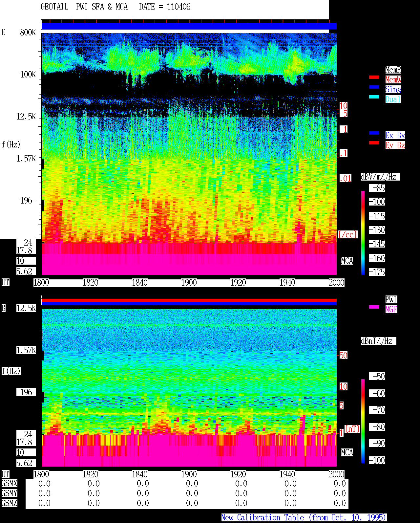Click the red MemW legend swatch
This screenshot has width=420, height=523.
tap(374, 77)
